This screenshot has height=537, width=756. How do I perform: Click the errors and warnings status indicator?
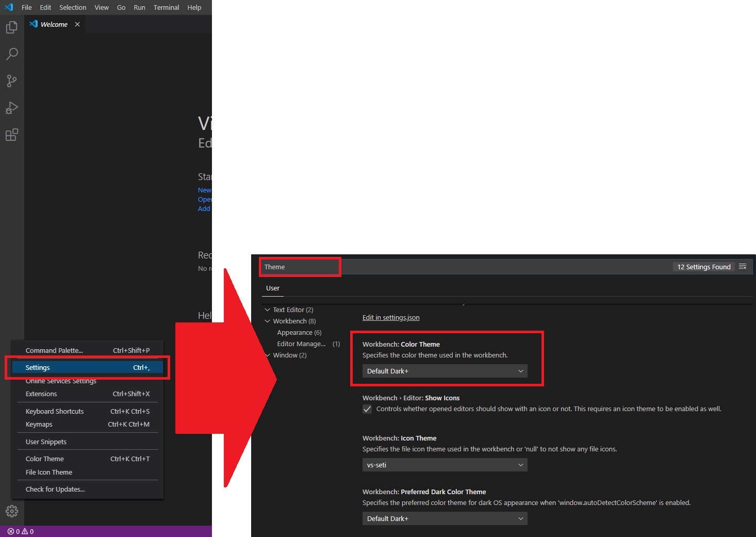21,531
